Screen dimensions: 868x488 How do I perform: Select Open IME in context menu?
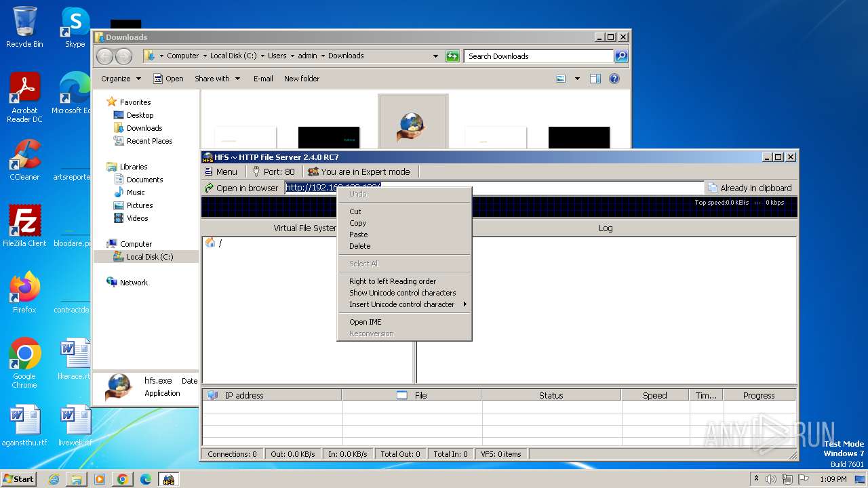(404, 322)
